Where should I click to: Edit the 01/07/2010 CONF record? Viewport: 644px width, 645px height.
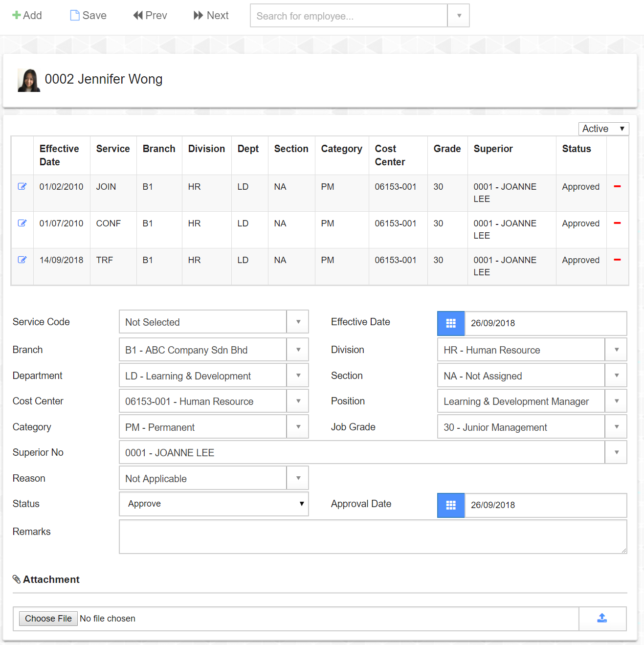tap(22, 223)
